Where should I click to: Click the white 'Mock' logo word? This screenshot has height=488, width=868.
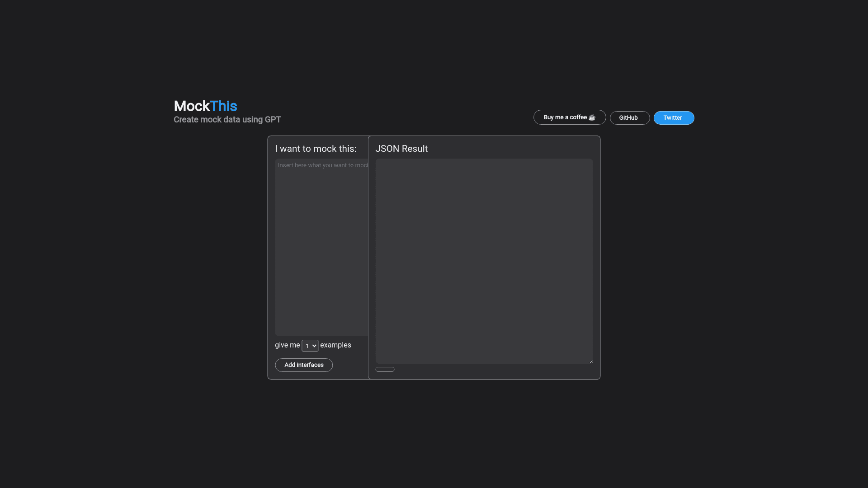(192, 106)
